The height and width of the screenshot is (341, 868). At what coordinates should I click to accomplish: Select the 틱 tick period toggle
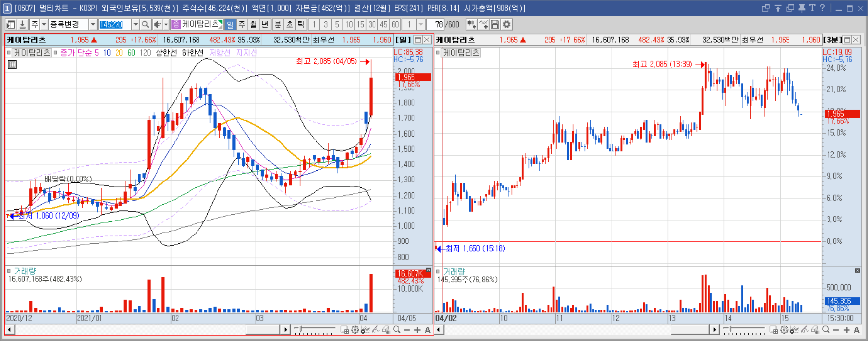(x=301, y=24)
